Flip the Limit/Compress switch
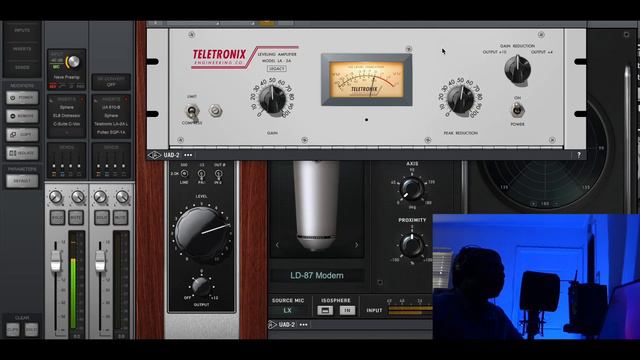The width and height of the screenshot is (640, 360). coord(192,111)
